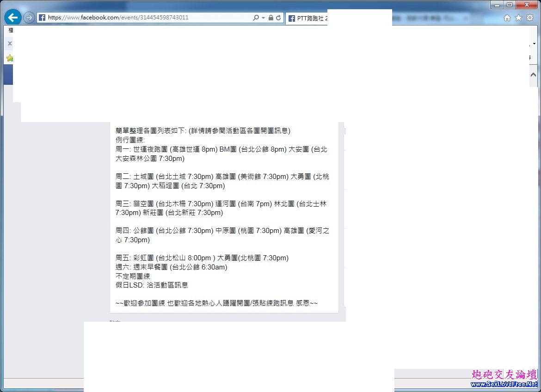
Task: Open the address bar autocomplete dropdown arrow
Action: pos(263,18)
